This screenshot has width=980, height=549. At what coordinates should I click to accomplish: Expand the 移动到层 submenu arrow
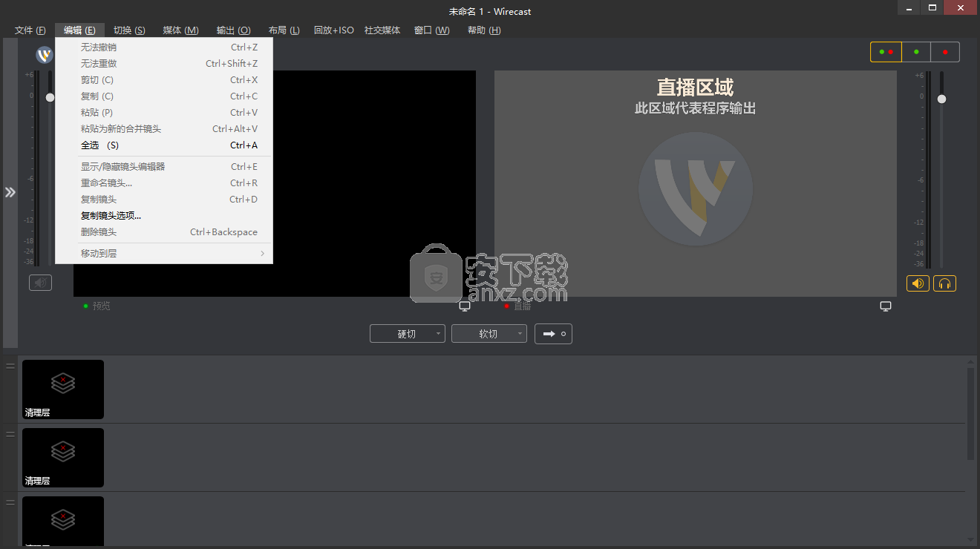click(263, 254)
